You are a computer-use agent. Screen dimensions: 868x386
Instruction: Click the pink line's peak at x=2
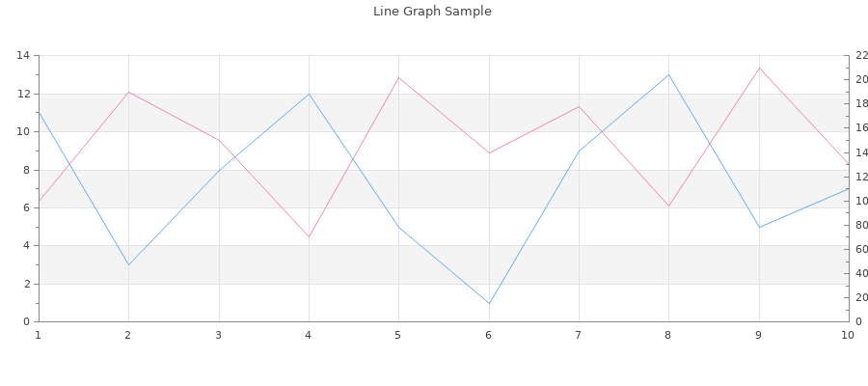(x=128, y=92)
